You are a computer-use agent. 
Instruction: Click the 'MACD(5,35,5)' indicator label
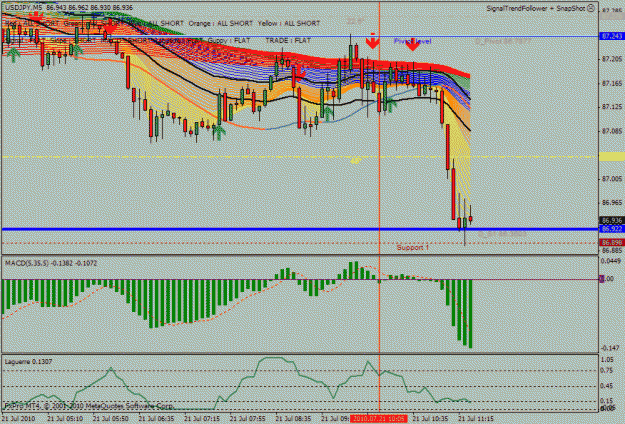(x=28, y=263)
